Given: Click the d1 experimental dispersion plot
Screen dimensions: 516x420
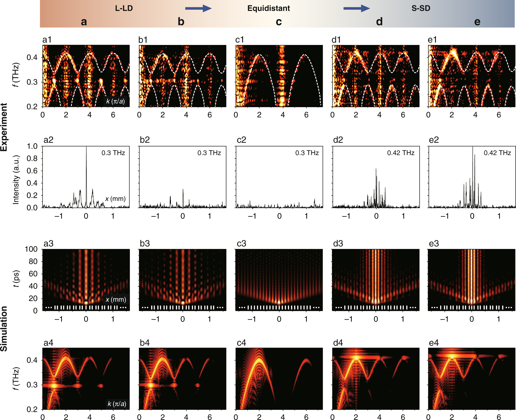Looking at the screenshot, I should coord(376,76).
